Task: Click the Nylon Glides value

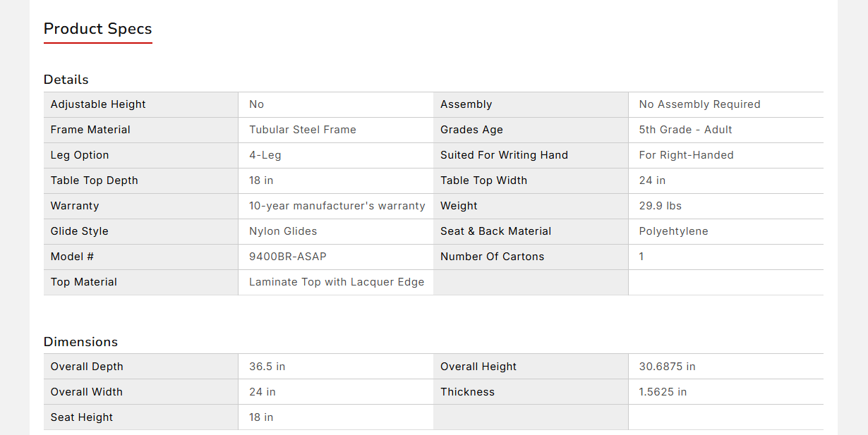Action: (283, 231)
